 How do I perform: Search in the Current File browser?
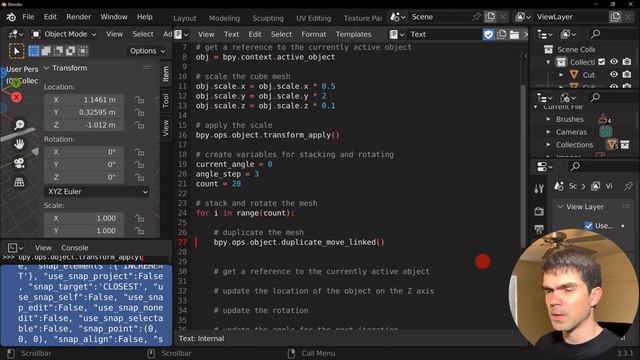pos(596,98)
